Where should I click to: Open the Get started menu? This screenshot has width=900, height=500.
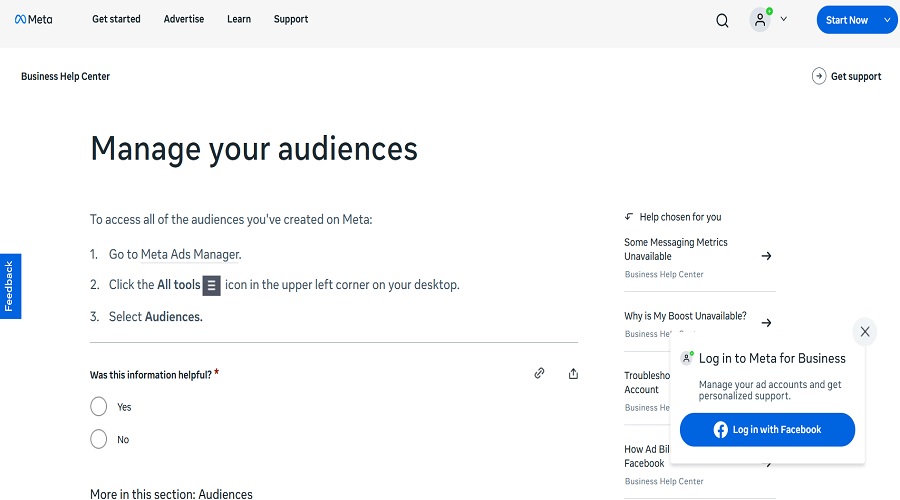pyautogui.click(x=116, y=19)
